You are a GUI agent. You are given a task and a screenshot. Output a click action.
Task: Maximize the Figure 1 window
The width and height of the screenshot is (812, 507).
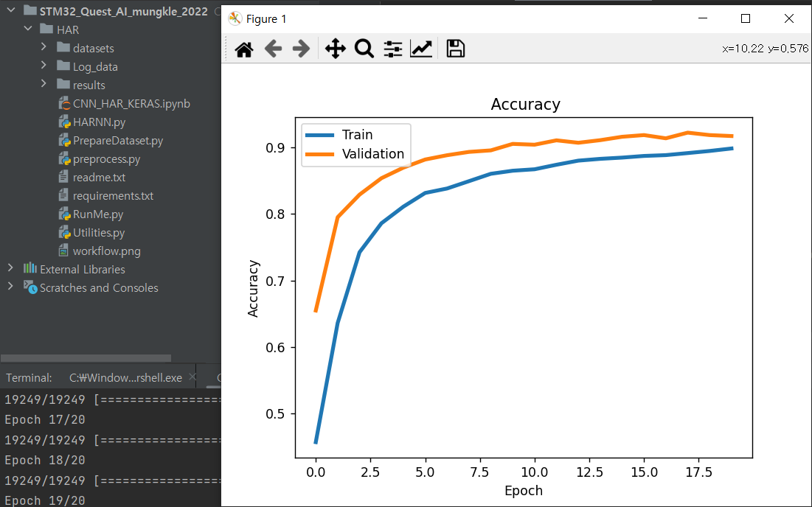[746, 18]
